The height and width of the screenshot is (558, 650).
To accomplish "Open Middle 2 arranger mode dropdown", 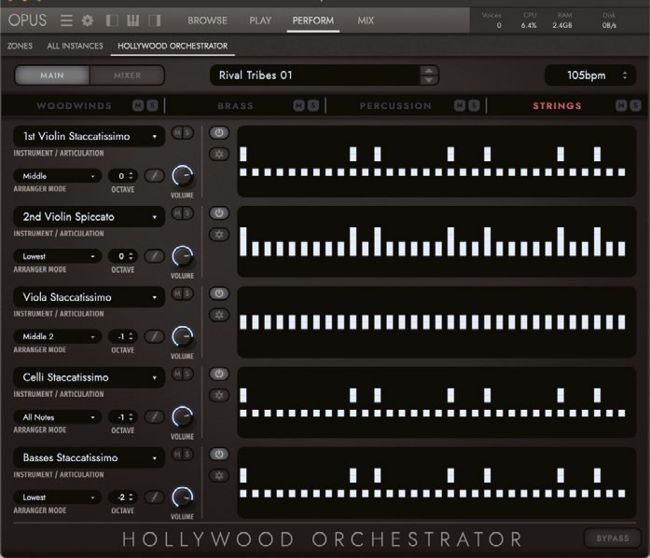I will 58,336.
